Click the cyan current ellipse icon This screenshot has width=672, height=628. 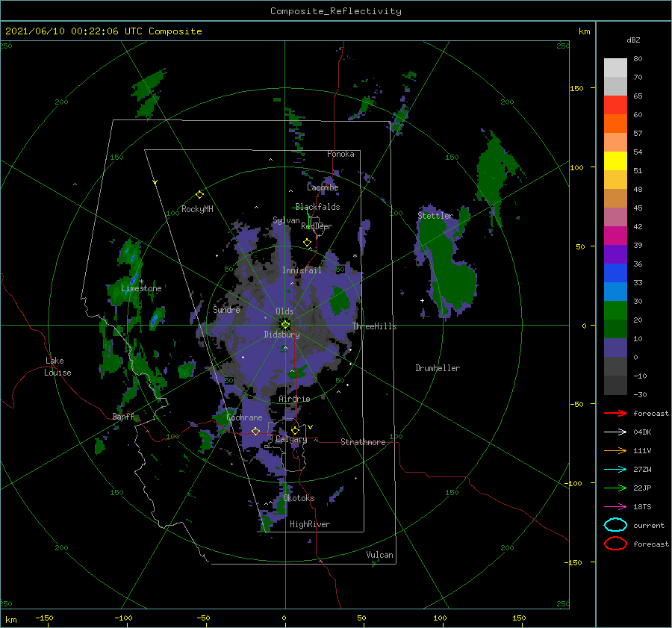(615, 525)
